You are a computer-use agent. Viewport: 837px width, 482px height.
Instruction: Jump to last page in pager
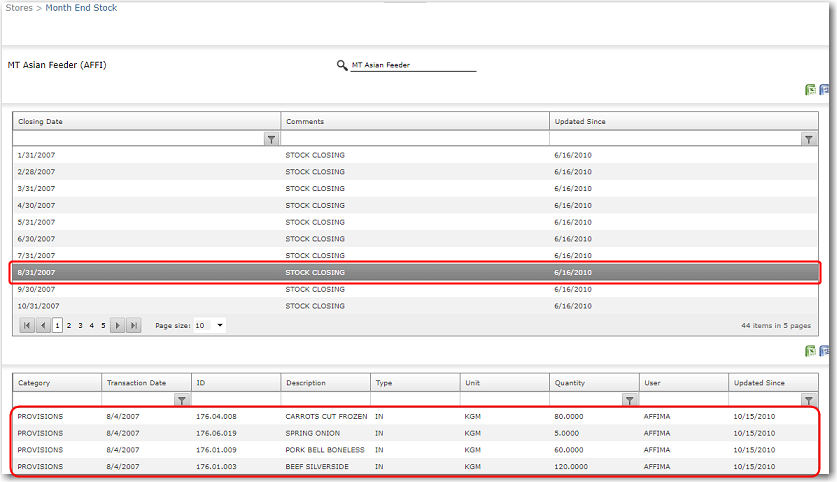point(134,325)
